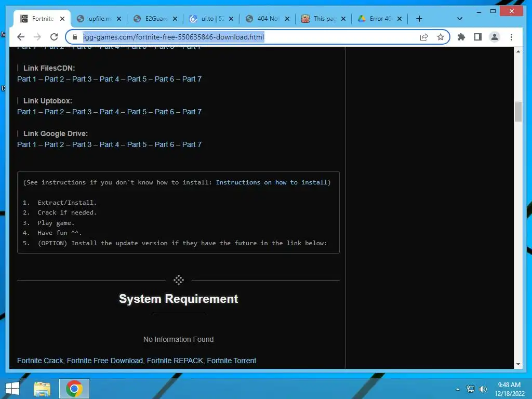Go back to the previous page
This screenshot has height=399, width=532.
[21, 37]
